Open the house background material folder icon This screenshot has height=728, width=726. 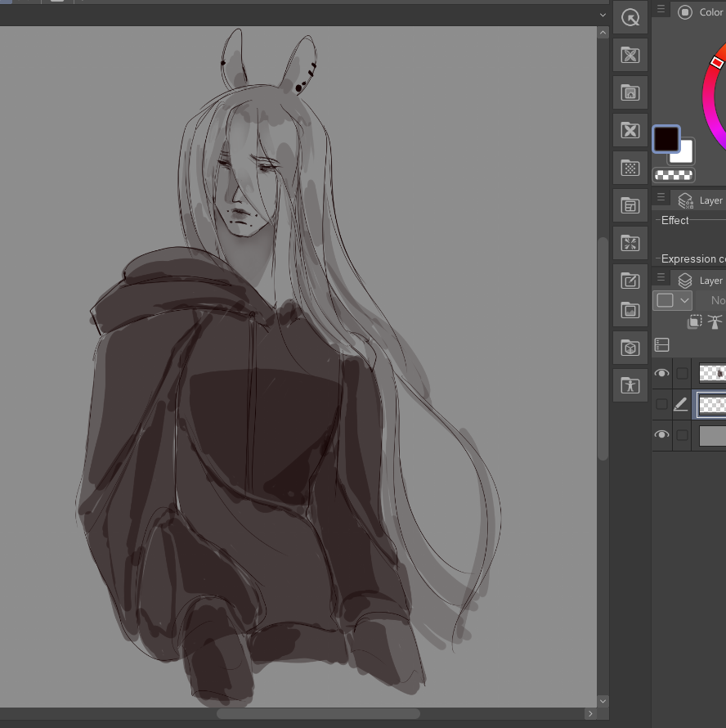[630, 93]
